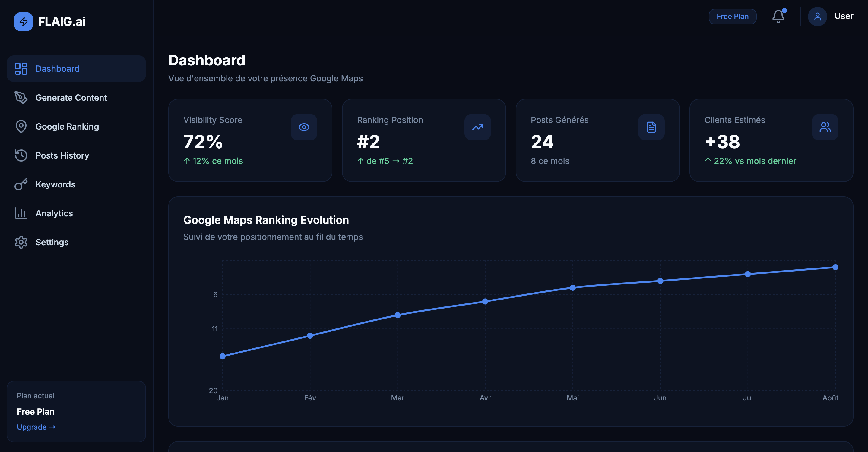Click the '11' y-axis label
This screenshot has height=452, width=868.
pyautogui.click(x=215, y=329)
